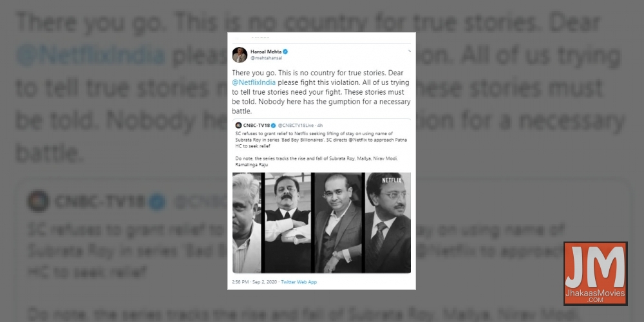Click the JM JhakaasMovies.com logo
The height and width of the screenshot is (322, 644).
pos(596,274)
